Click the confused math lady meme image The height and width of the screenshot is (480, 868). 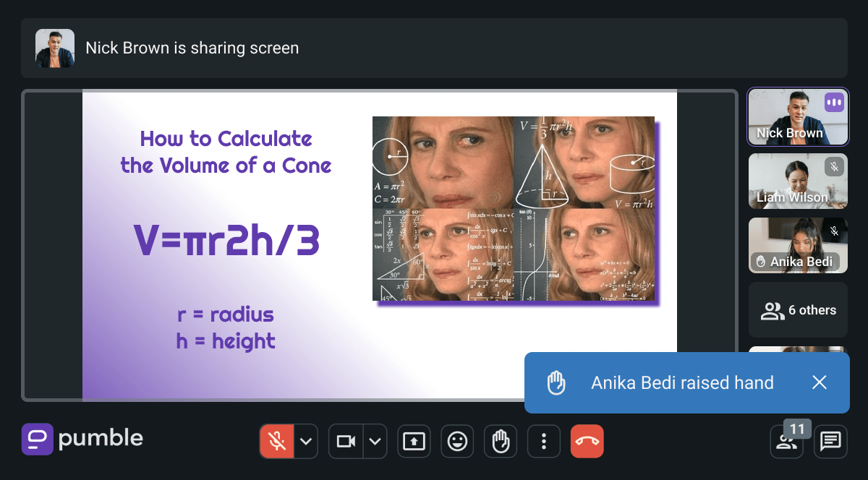pyautogui.click(x=514, y=208)
